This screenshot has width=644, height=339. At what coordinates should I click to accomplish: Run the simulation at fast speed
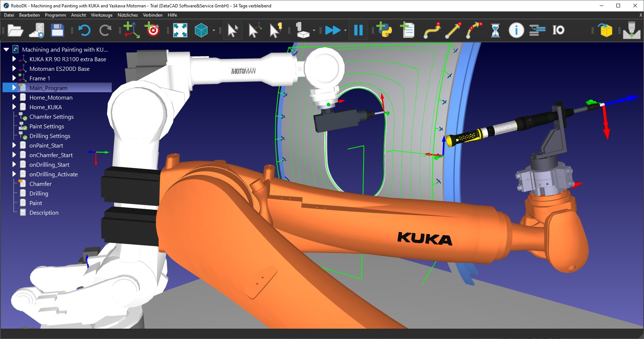[333, 30]
